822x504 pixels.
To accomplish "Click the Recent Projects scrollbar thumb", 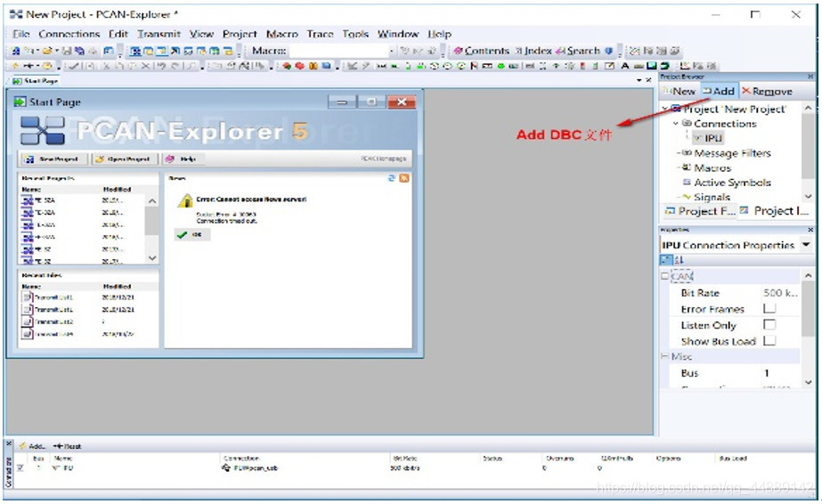I will [152, 220].
